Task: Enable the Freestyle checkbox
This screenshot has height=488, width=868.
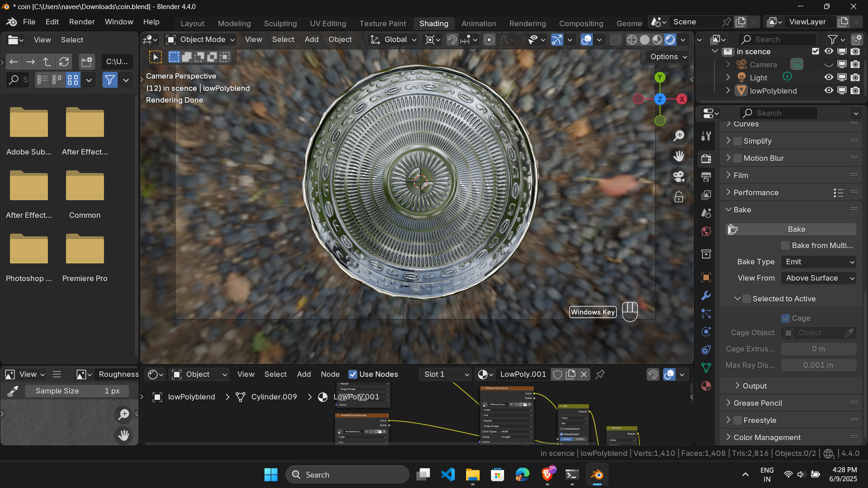Action: tap(737, 421)
